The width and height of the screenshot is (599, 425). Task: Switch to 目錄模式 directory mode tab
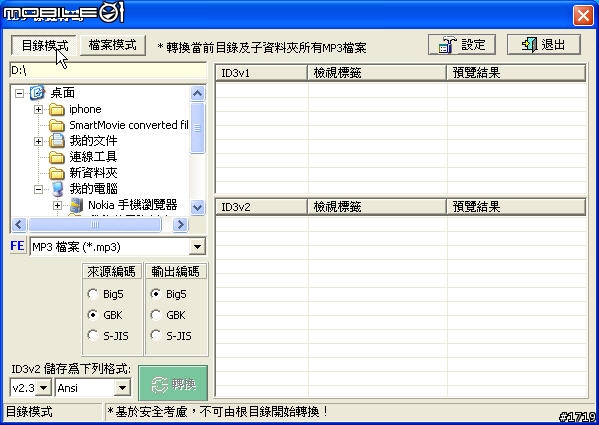coord(44,45)
